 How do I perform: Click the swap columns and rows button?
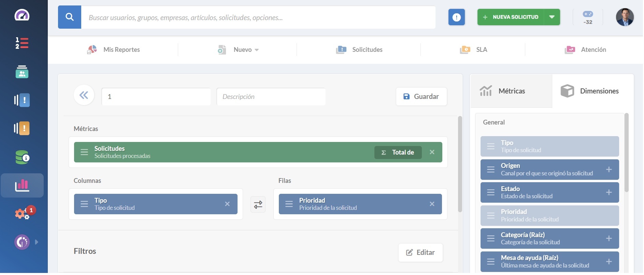pyautogui.click(x=258, y=205)
